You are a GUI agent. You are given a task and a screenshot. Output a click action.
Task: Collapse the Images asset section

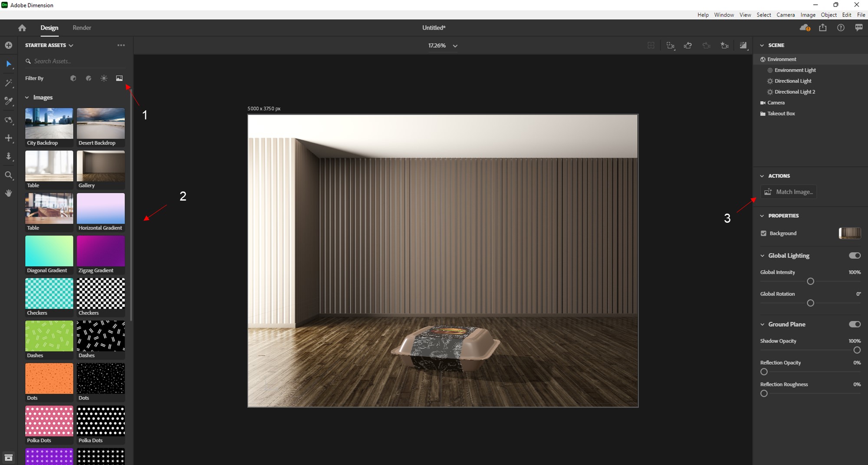27,98
